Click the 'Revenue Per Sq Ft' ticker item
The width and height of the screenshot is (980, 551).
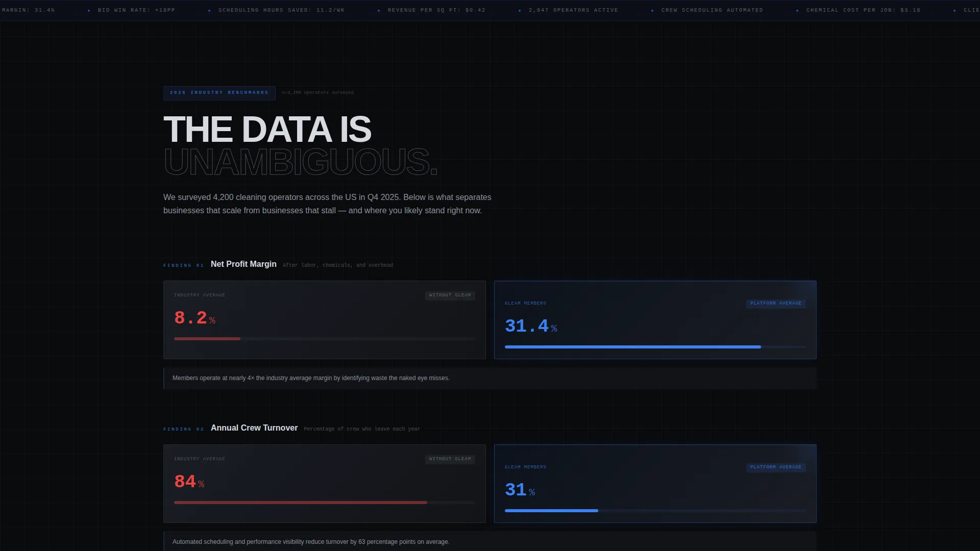[x=436, y=10]
